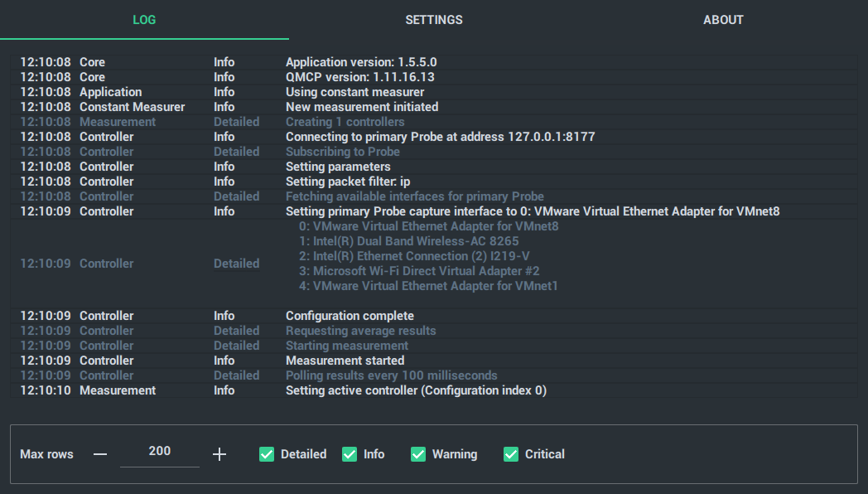This screenshot has height=494, width=868.
Task: Click the Intel(R) Dual Band Wireless-AC 8265 line
Action: 409,241
